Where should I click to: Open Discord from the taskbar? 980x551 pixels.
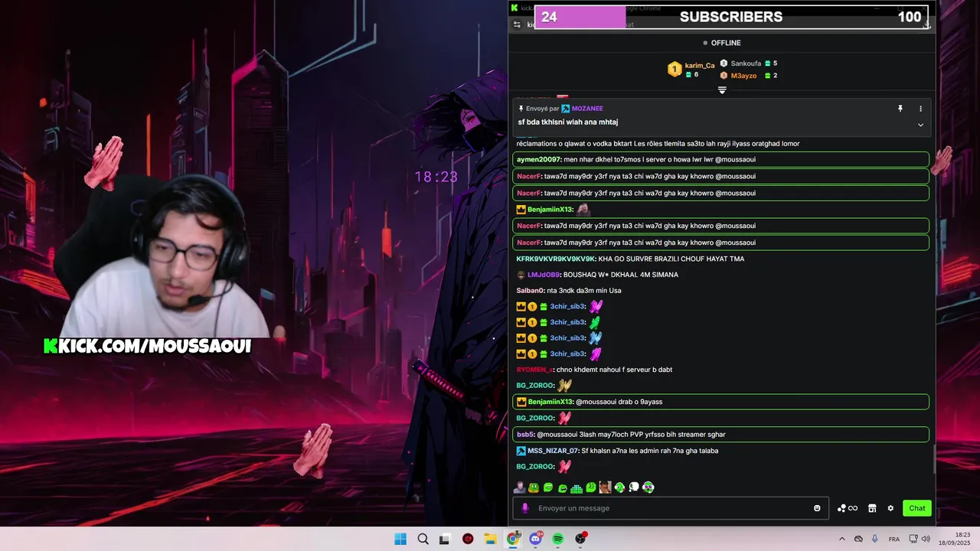[536, 539]
